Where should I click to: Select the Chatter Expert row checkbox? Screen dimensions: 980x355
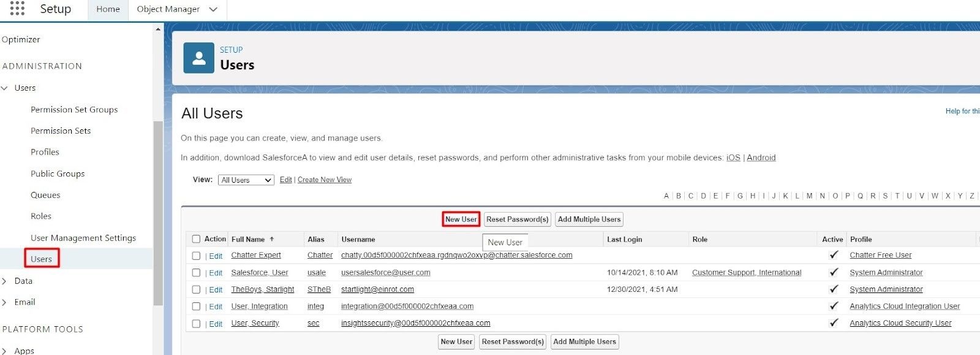tap(196, 256)
